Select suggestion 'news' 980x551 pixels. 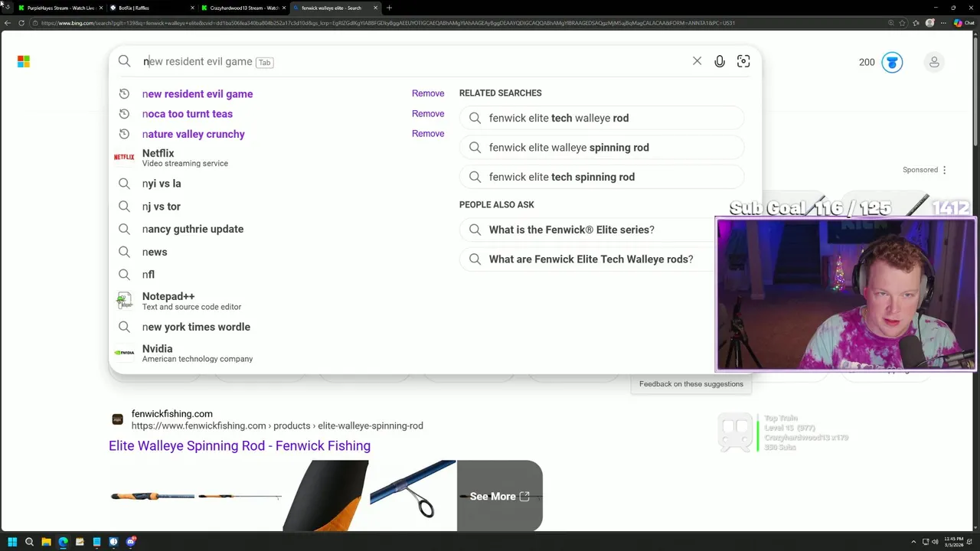tap(155, 252)
